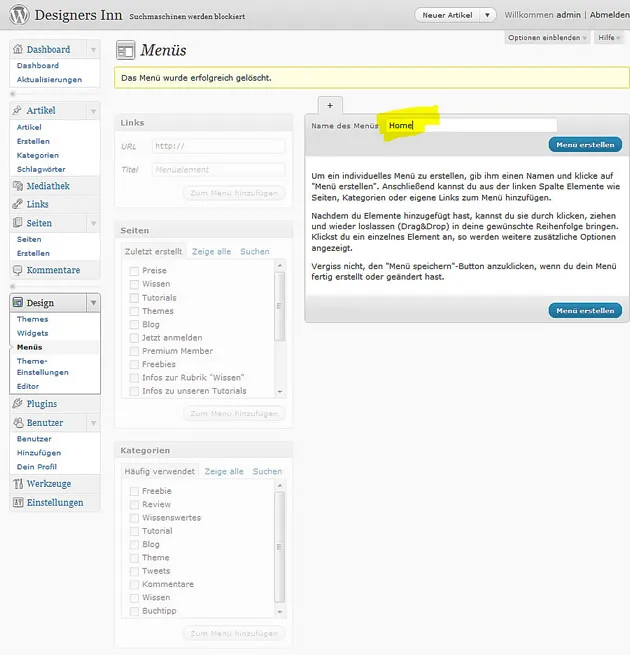This screenshot has height=655, width=630.
Task: Click the Design appearance icon
Action: 18,302
